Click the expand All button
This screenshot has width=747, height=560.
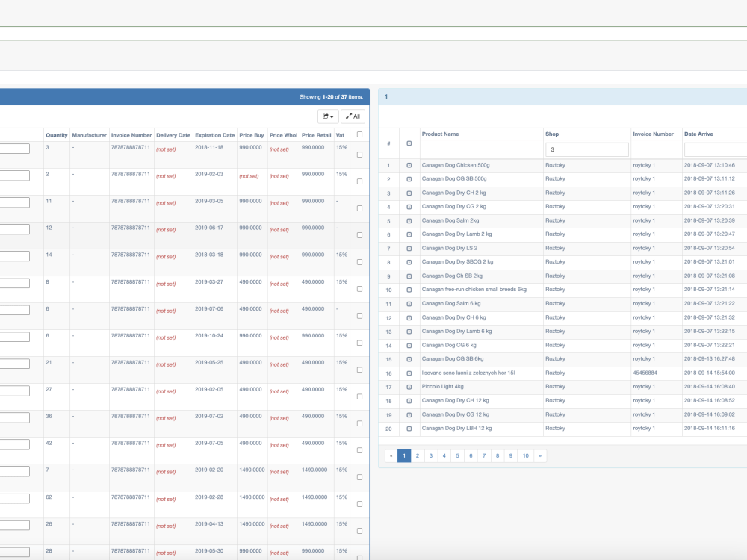tap(353, 116)
